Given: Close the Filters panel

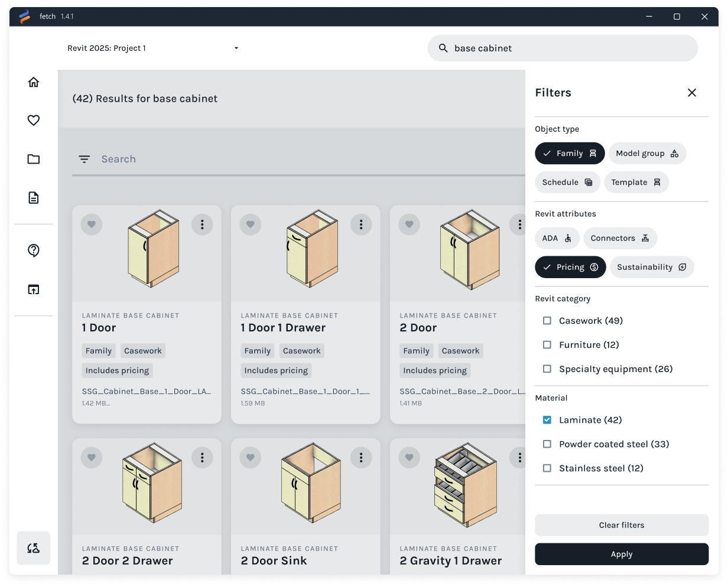Looking at the screenshot, I should [692, 93].
